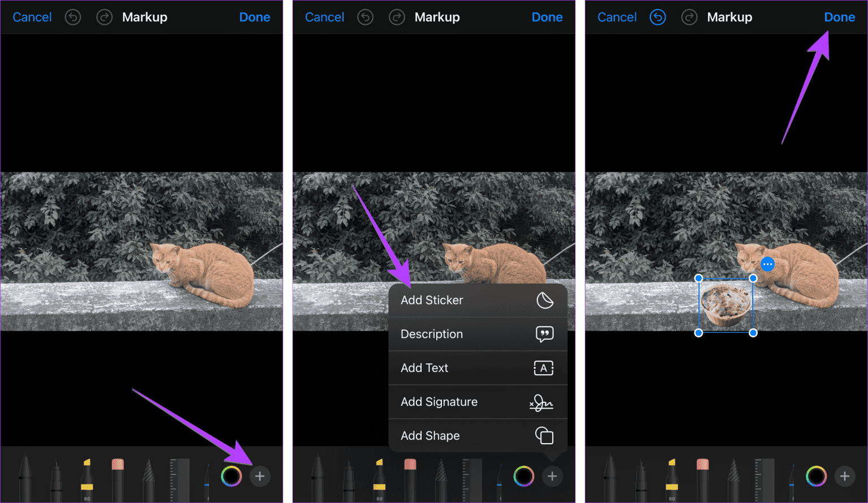Select the pencil tool in second screen
Viewport: 868px width, 503px height.
[x=441, y=480]
